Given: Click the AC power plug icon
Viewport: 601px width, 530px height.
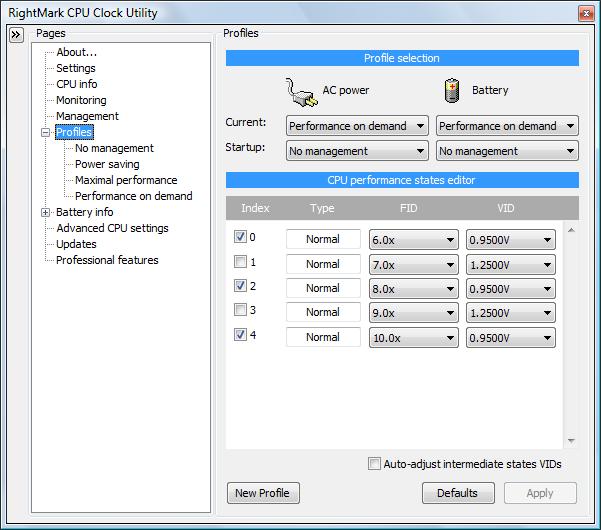Looking at the screenshot, I should click(301, 92).
